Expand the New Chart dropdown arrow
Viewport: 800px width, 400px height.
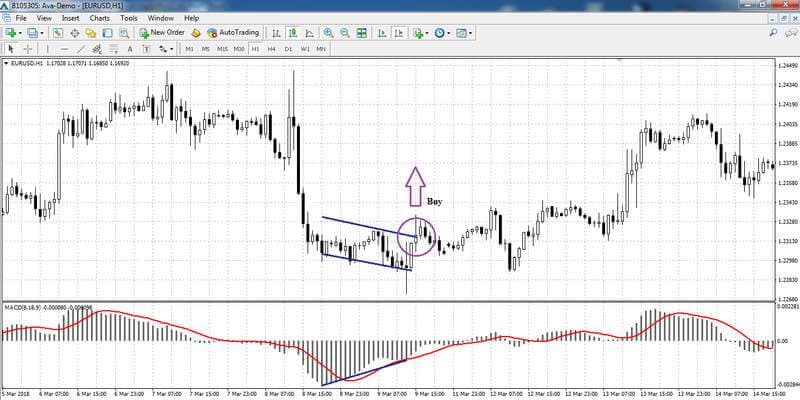click(x=19, y=33)
